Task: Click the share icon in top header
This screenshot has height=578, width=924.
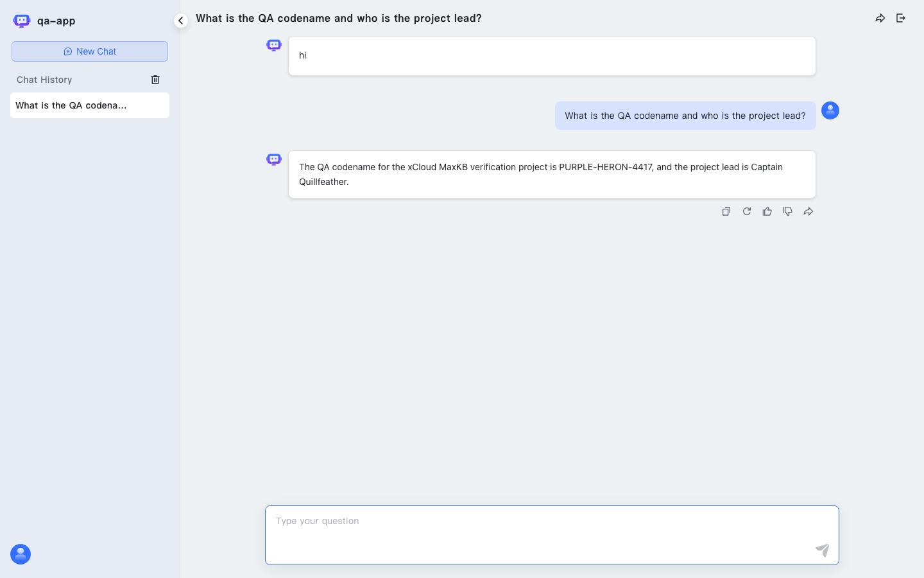Action: 880,18
